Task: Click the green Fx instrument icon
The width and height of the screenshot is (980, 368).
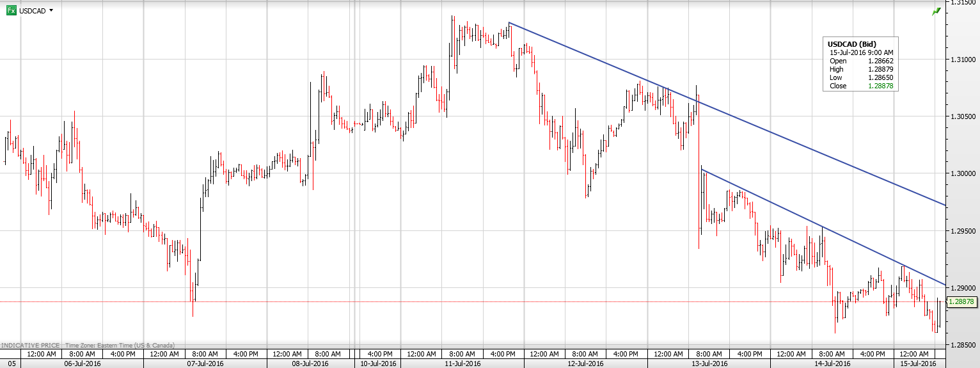Action: pyautogui.click(x=11, y=11)
